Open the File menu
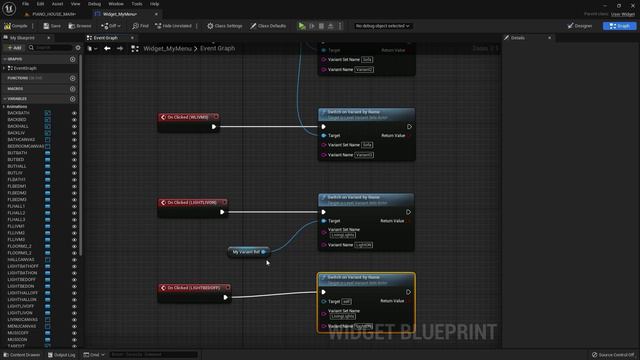The height and width of the screenshot is (360, 640). (25, 4)
